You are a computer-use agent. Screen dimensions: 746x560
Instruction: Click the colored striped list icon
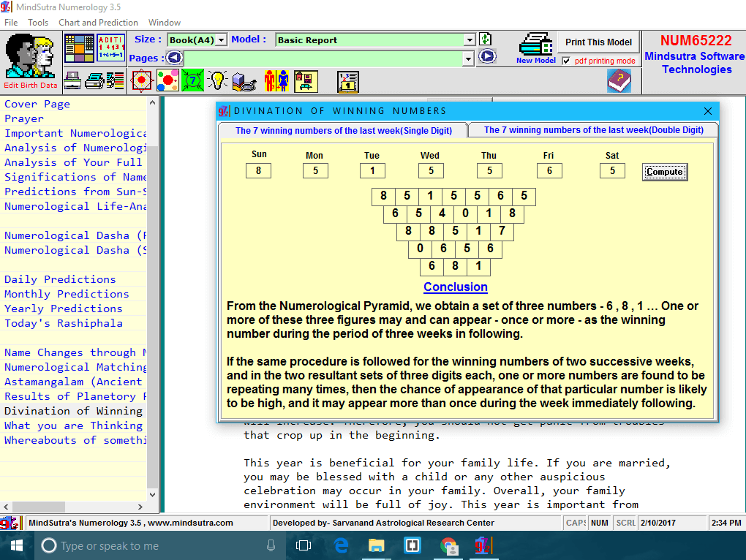click(116, 81)
